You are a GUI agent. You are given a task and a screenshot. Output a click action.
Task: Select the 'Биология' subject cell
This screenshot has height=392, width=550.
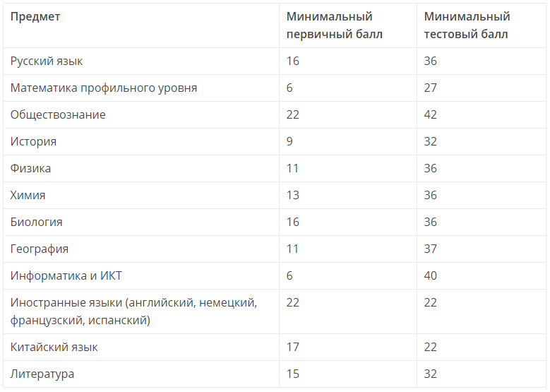[37, 222]
